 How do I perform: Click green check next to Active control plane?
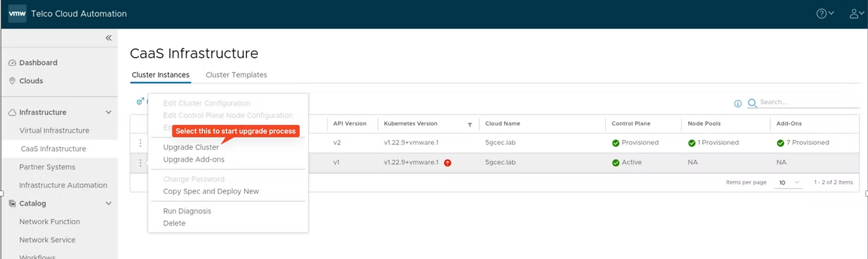(616, 163)
